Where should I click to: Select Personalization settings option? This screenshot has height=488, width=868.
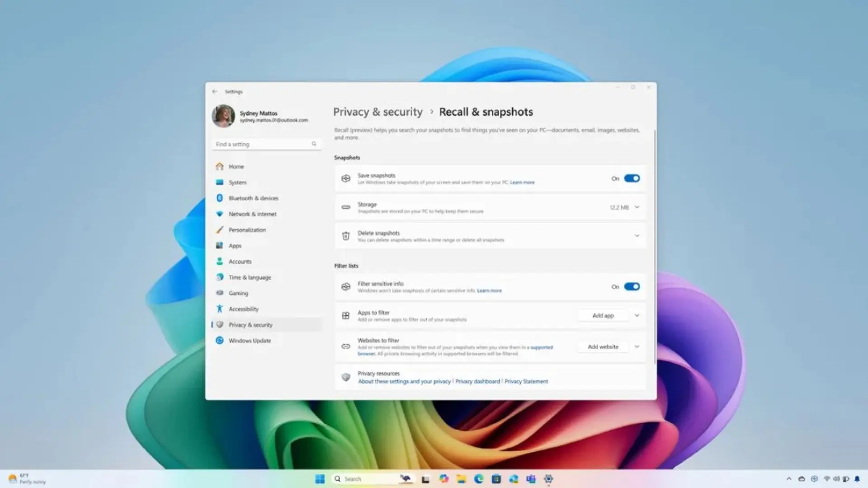(247, 230)
